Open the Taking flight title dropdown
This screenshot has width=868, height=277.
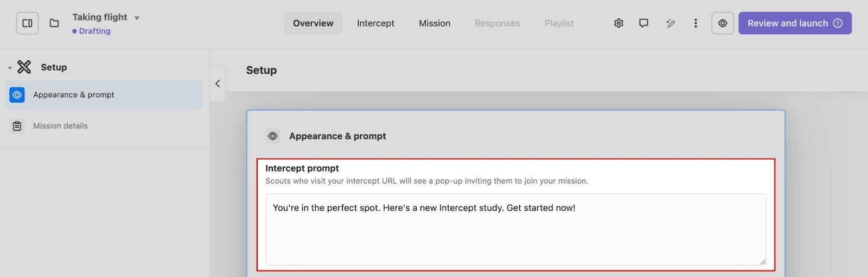(x=137, y=18)
